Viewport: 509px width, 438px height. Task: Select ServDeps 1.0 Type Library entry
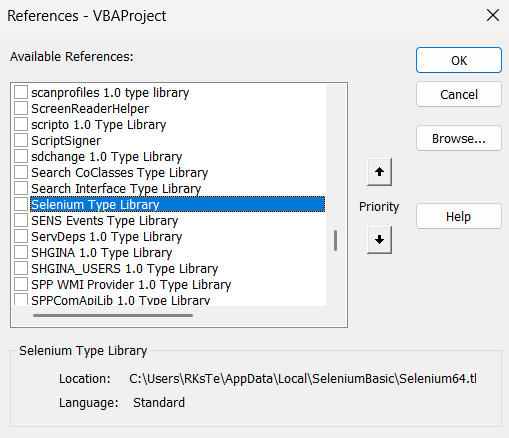pyautogui.click(x=107, y=237)
